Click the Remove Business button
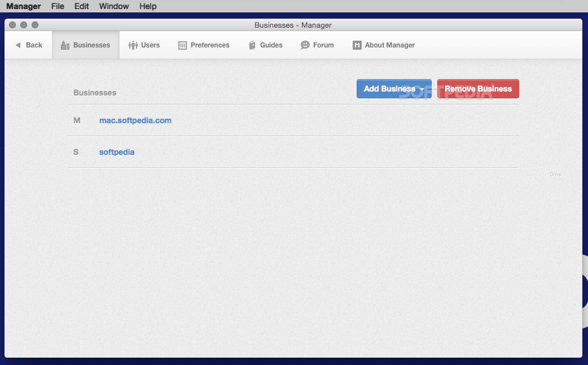This screenshot has width=588, height=365. [478, 89]
